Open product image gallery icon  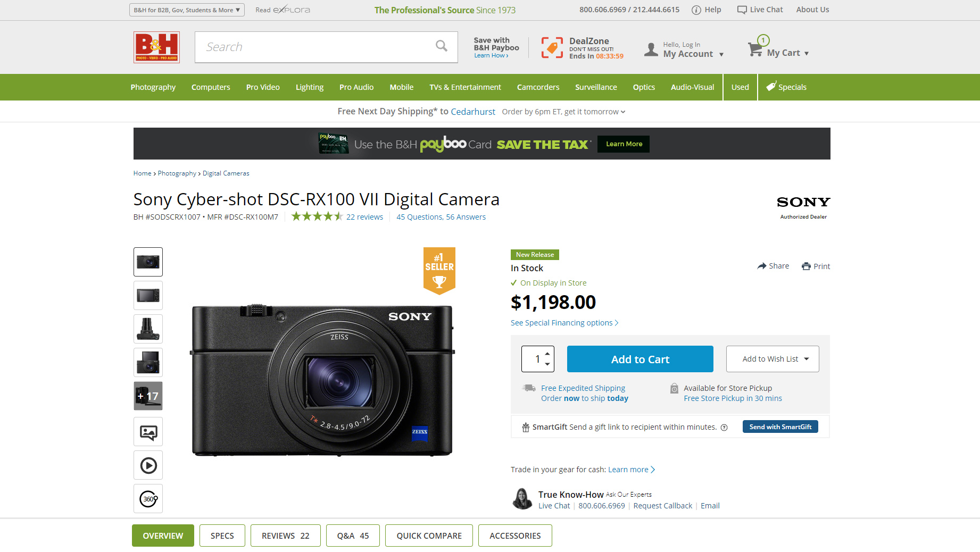pos(148,432)
